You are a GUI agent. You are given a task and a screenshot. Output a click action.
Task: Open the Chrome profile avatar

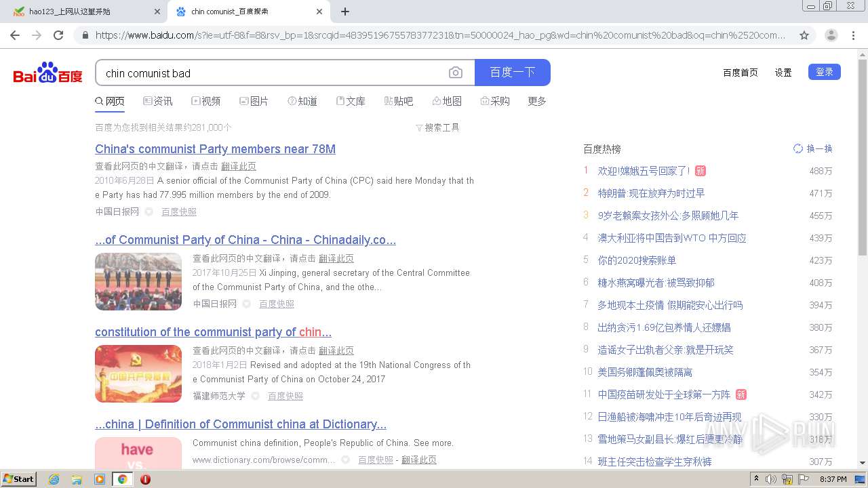tap(831, 35)
